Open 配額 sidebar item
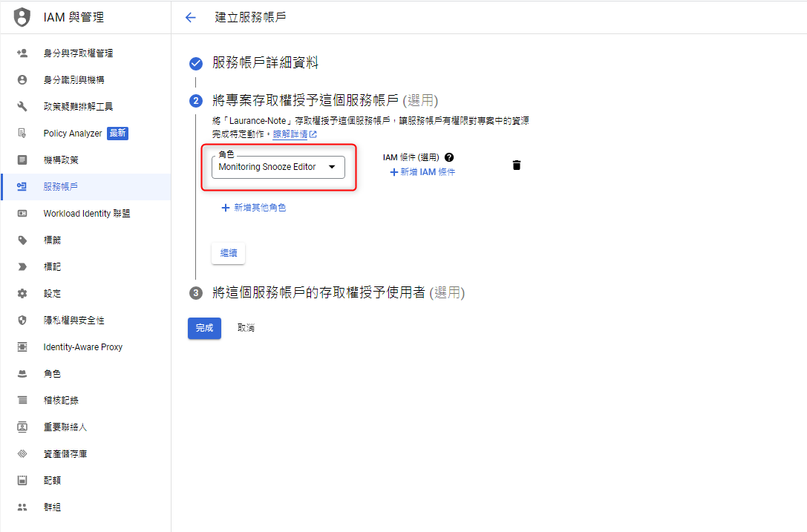807x532 pixels. pyautogui.click(x=86, y=481)
